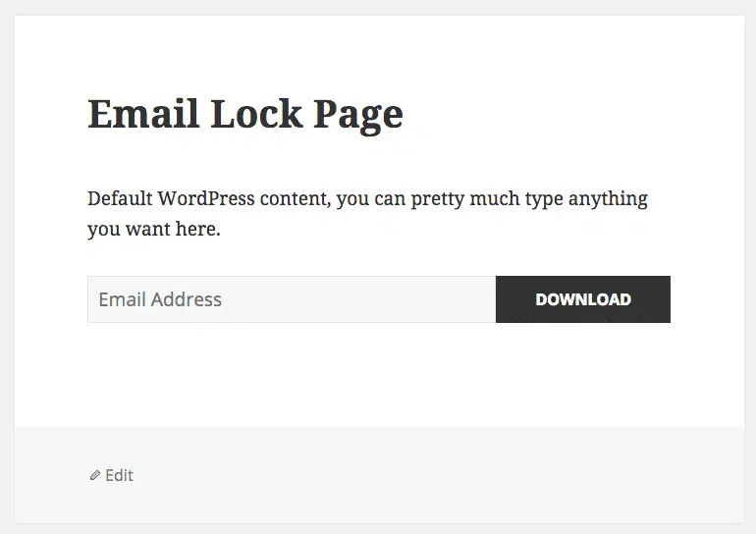Click the word 'anything' in the paragraph
Viewport: 756px width, 534px height.
608,199
